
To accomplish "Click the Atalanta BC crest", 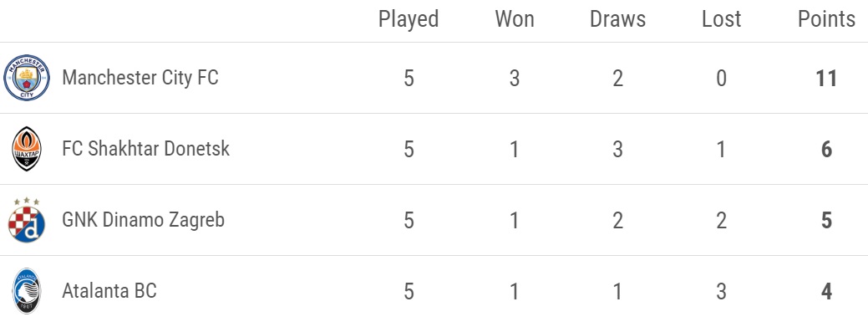I will coord(27,291).
